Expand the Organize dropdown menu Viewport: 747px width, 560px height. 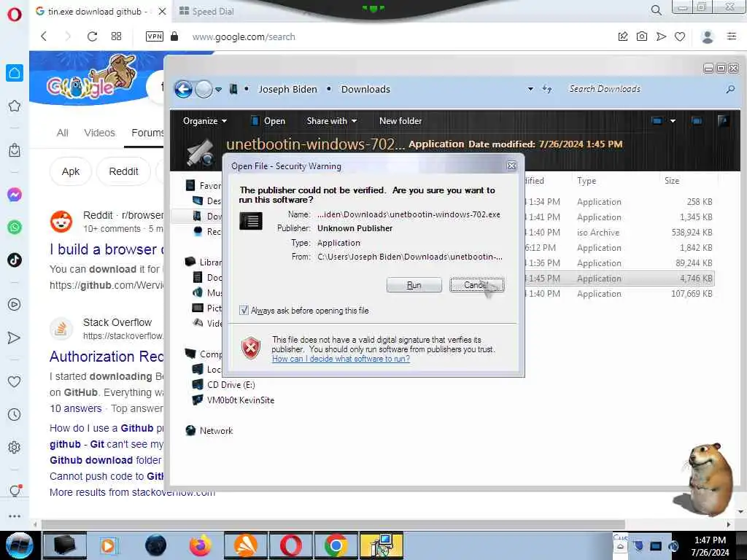205,121
